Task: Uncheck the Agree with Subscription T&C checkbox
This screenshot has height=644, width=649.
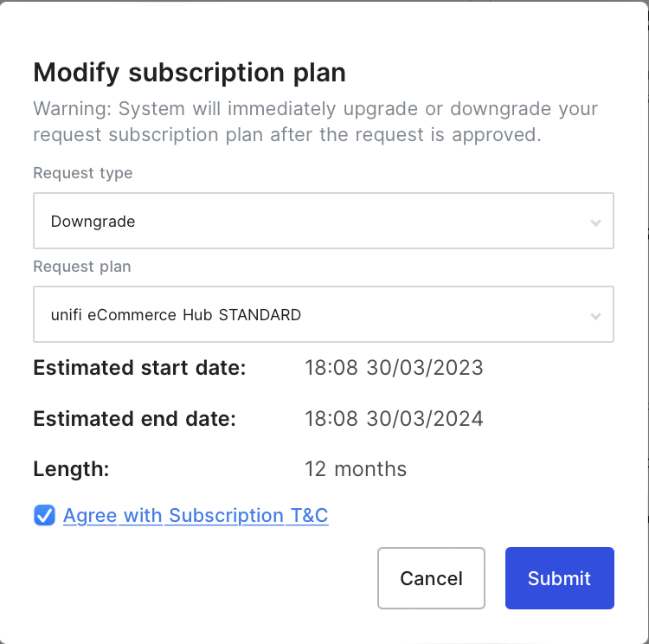Action: pos(44,516)
